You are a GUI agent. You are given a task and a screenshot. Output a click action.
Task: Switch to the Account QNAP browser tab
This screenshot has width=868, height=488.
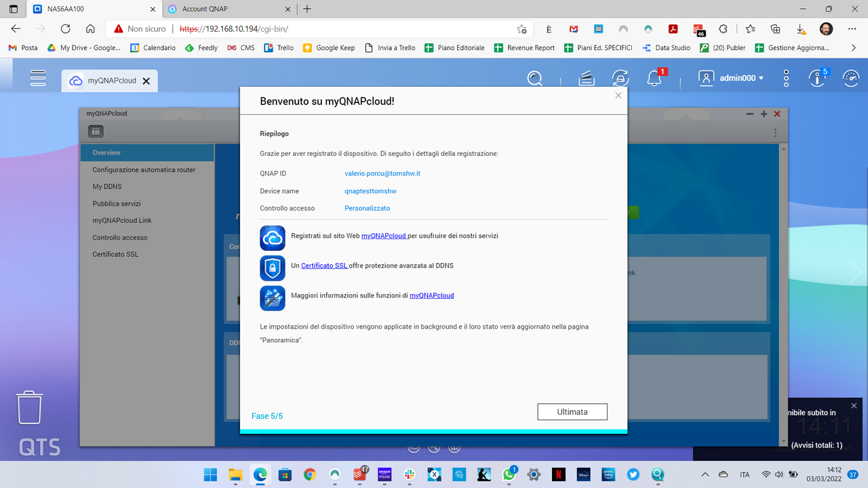[229, 9]
